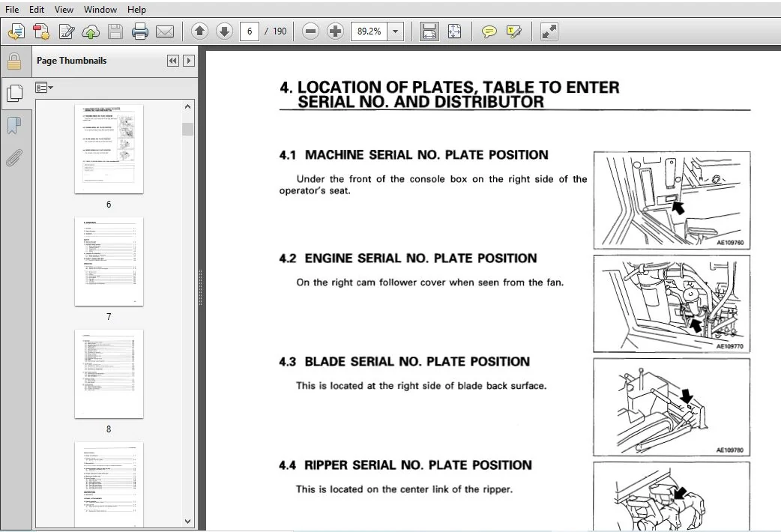Click the cloud upload icon
Viewport: 781px width, 532px height.
(x=91, y=31)
